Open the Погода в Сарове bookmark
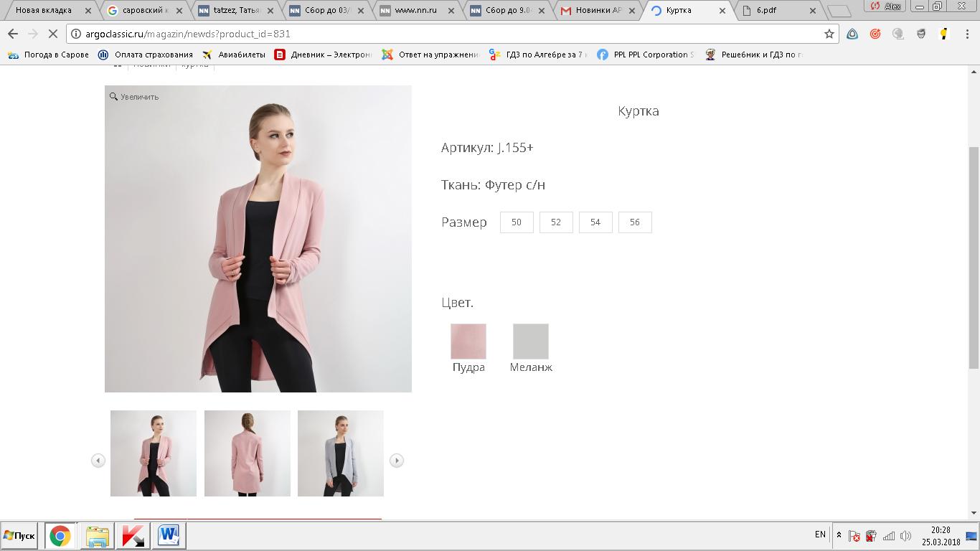The height and width of the screenshot is (551, 980). pyautogui.click(x=48, y=55)
